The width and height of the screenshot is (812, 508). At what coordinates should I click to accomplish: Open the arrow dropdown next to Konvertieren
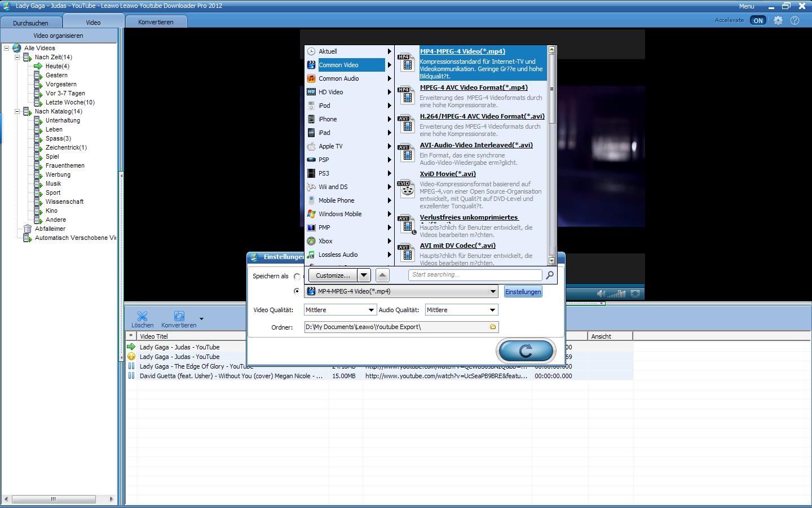201,319
